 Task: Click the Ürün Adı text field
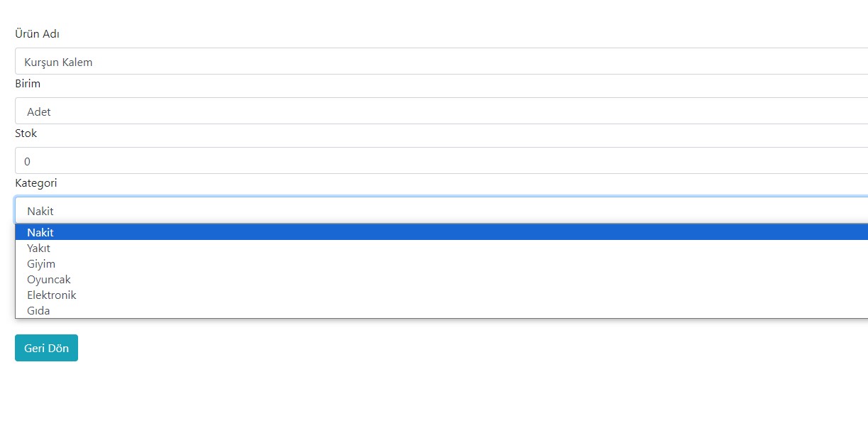point(440,62)
